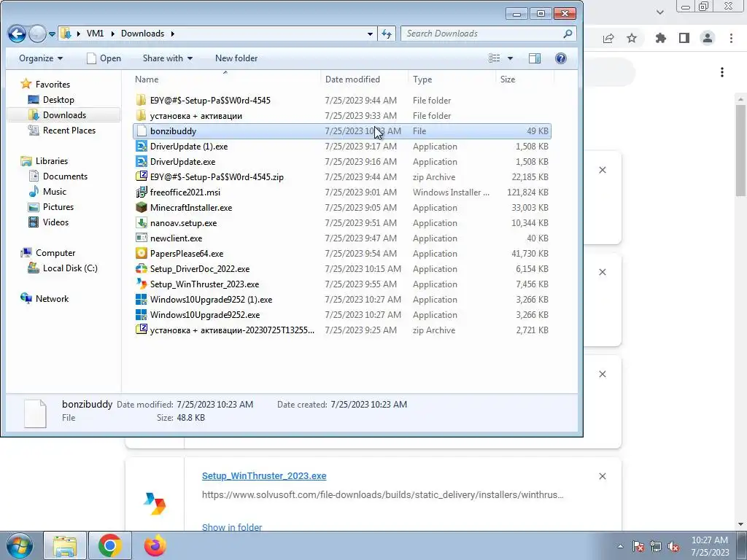Screen dimensions: 747x560
Task: Open Explorer help with question mark icon
Action: 561,58
